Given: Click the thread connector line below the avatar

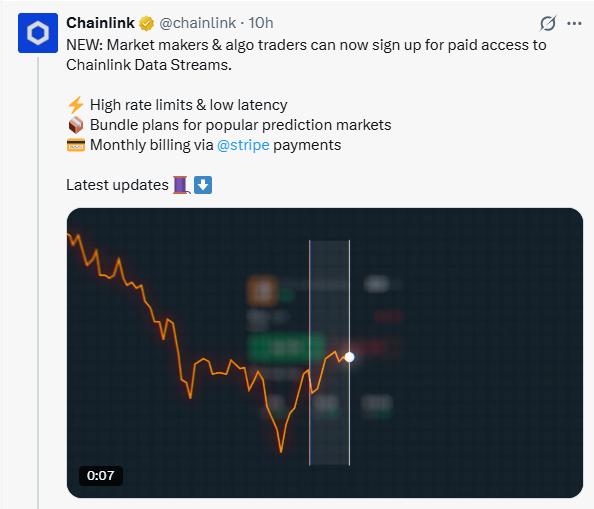Looking at the screenshot, I should click(38, 282).
